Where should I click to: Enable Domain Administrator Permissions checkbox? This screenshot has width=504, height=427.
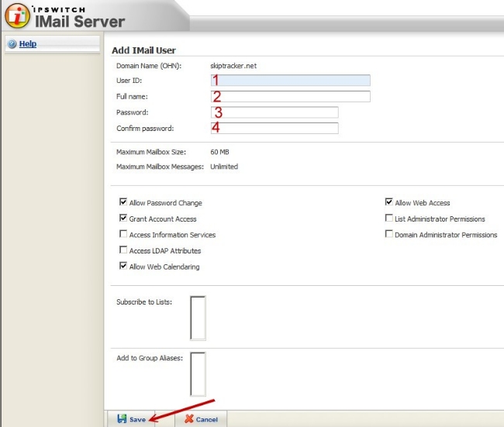[388, 235]
